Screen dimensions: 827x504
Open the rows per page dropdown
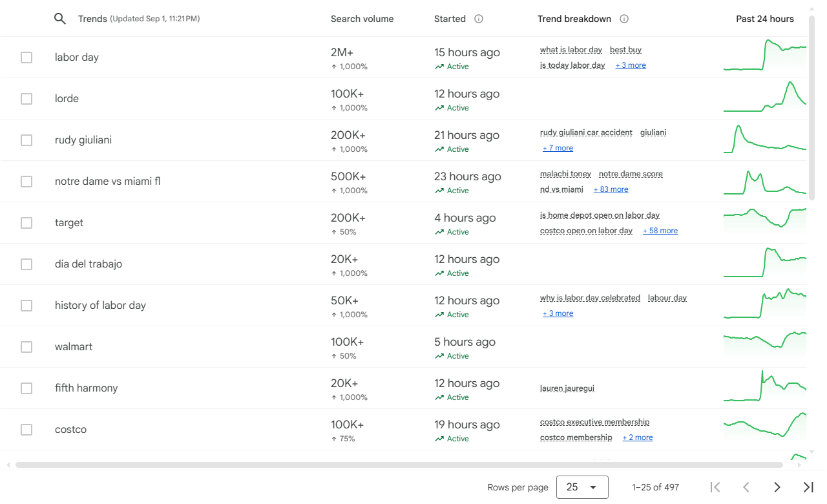tap(582, 487)
